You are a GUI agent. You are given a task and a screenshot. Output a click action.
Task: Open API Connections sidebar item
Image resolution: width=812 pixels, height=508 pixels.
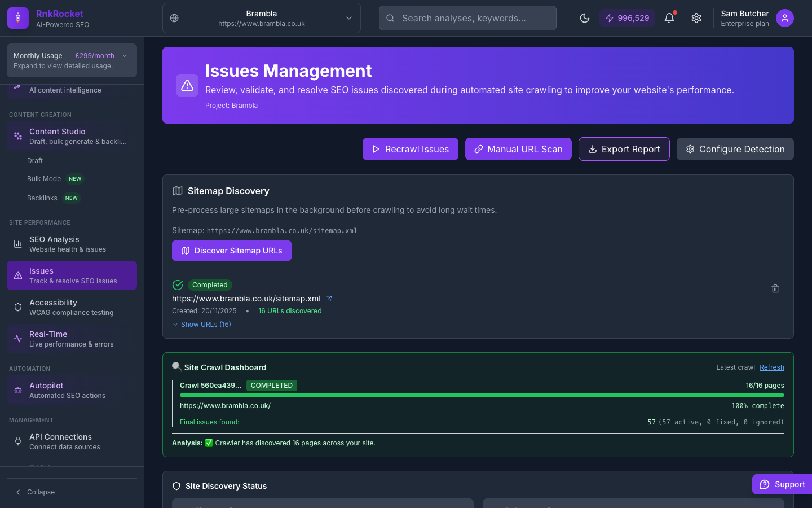click(x=72, y=441)
